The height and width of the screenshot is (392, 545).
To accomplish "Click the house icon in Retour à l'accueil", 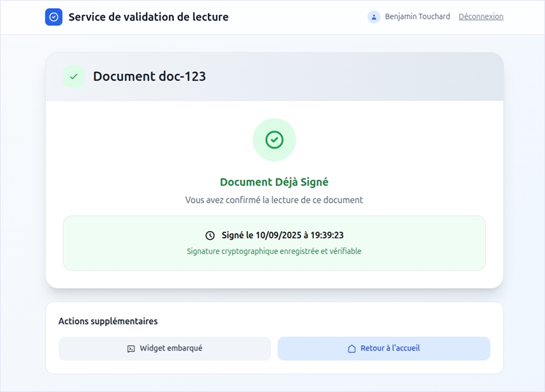I will pos(352,349).
